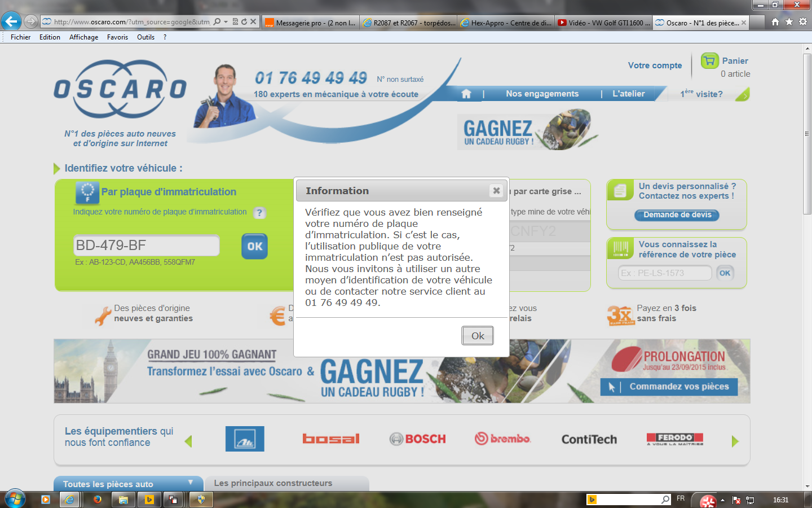Open the Favoris menu
Viewport: 812px width, 508px height.
pos(117,37)
